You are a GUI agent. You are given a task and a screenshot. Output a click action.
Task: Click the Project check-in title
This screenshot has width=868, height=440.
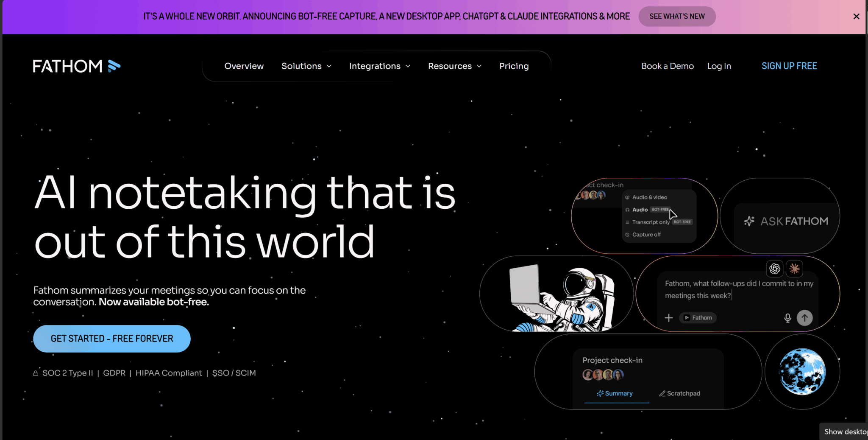tap(612, 360)
